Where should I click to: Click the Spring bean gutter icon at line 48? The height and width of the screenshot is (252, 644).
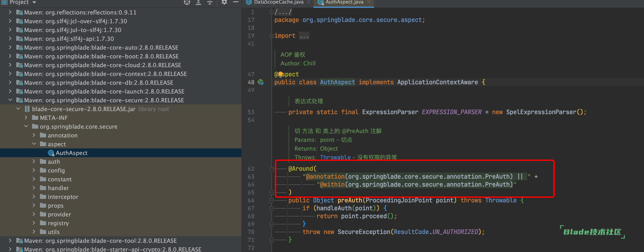tap(261, 82)
